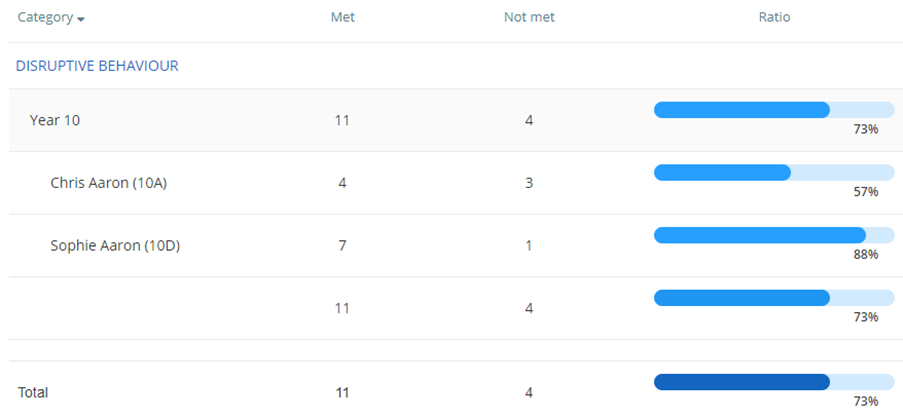This screenshot has width=903, height=418.
Task: Sort table by Category column header
Action: coord(45,17)
